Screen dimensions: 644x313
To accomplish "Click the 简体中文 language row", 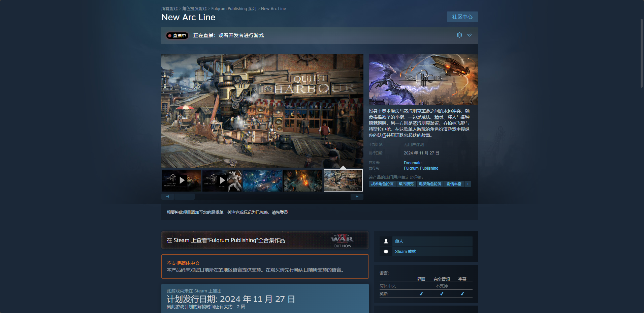I will pyautogui.click(x=426, y=286).
